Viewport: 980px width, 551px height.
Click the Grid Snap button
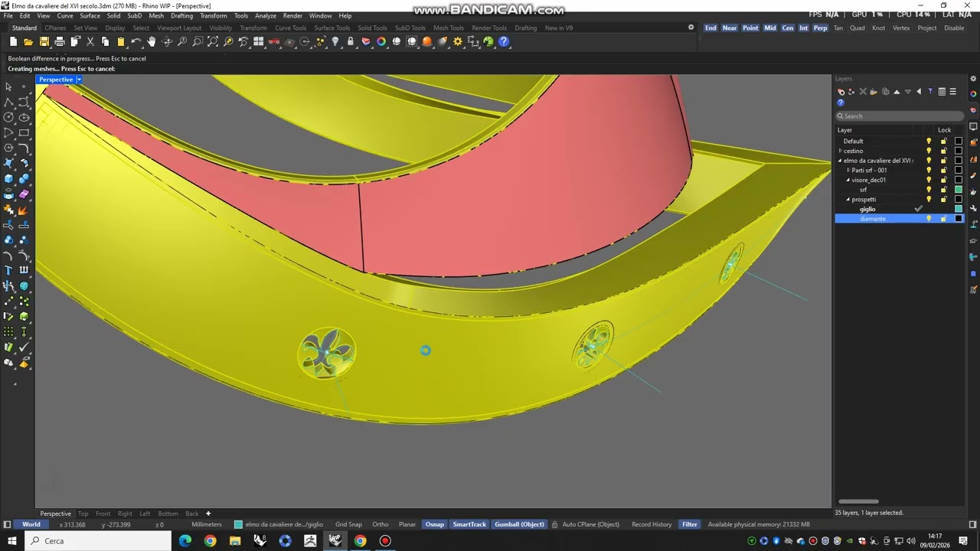pyautogui.click(x=348, y=524)
